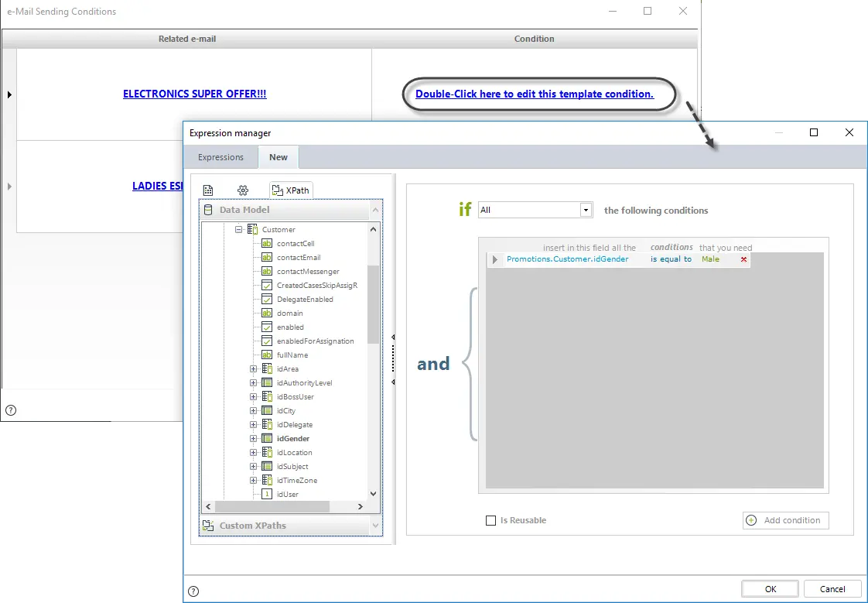Expand the idLocation node
The width and height of the screenshot is (868, 603).
coord(253,452)
